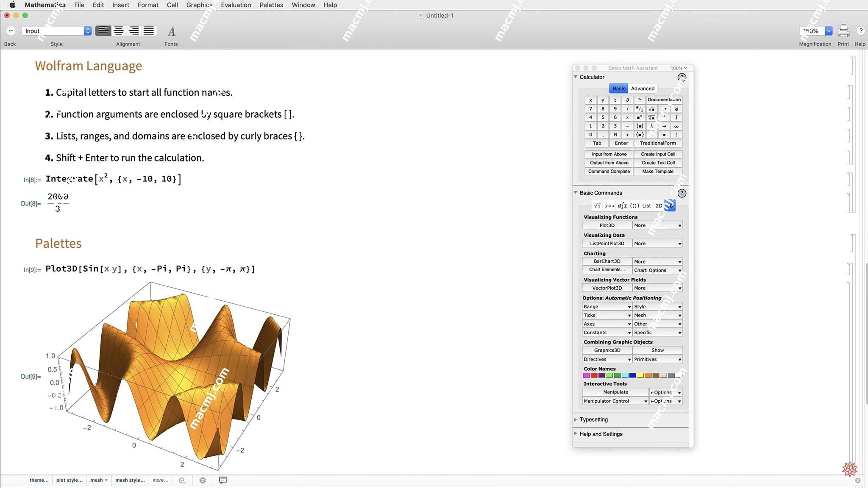This screenshot has height=488, width=868.
Task: Select the Documentation button in Calculator
Action: (664, 100)
